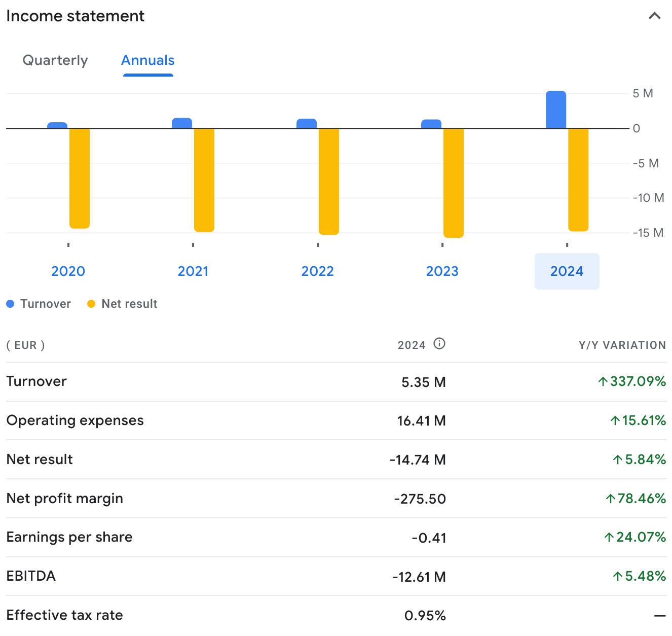Click the 78.46% variation value

point(636,499)
